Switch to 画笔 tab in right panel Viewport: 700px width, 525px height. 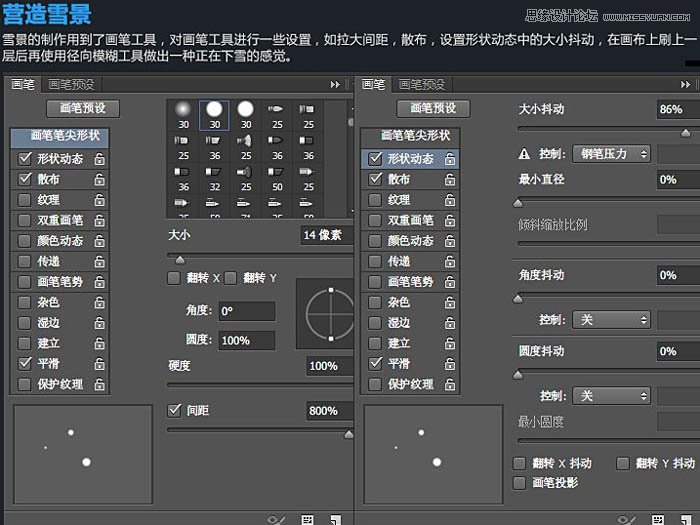pos(373,84)
